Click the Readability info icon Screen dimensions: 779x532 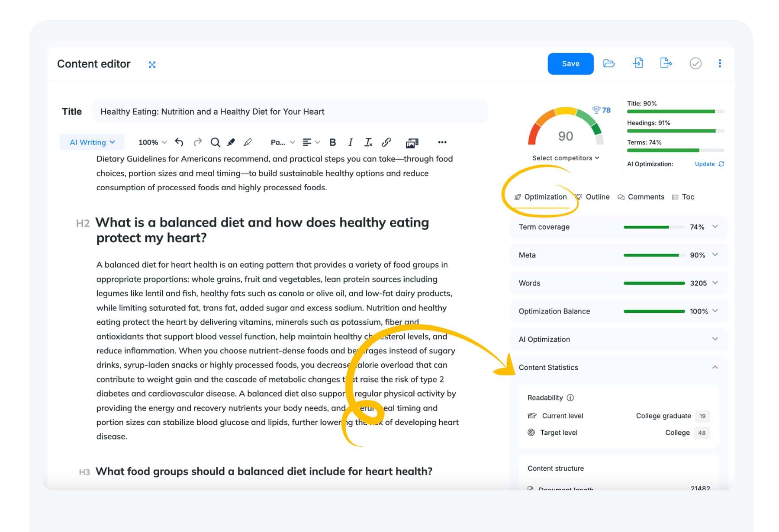pos(570,397)
